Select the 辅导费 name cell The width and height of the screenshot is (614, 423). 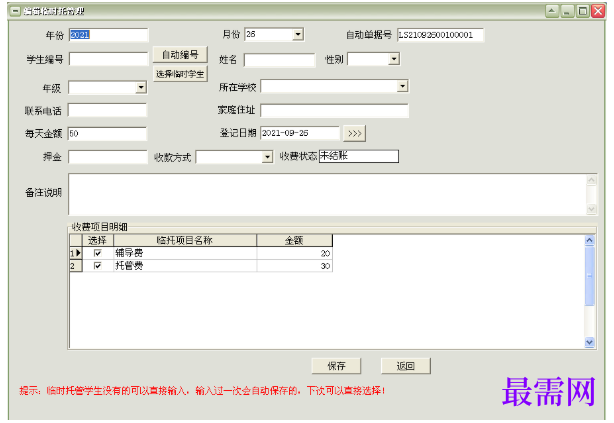pyautogui.click(x=185, y=253)
